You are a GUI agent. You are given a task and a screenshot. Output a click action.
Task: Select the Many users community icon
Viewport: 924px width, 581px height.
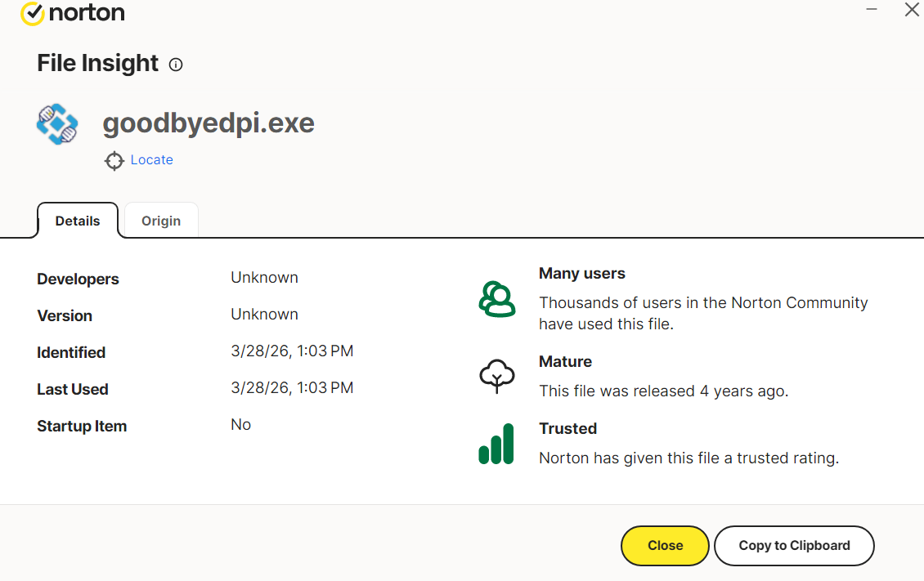(496, 299)
